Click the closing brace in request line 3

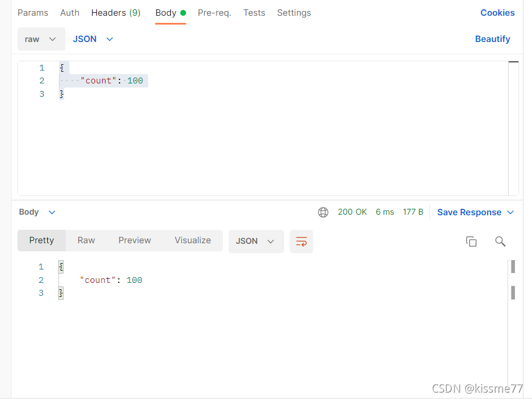click(x=61, y=94)
